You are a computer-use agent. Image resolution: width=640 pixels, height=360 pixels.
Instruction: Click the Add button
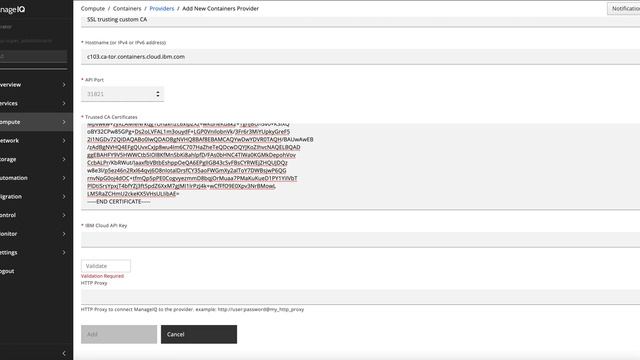pos(119,334)
